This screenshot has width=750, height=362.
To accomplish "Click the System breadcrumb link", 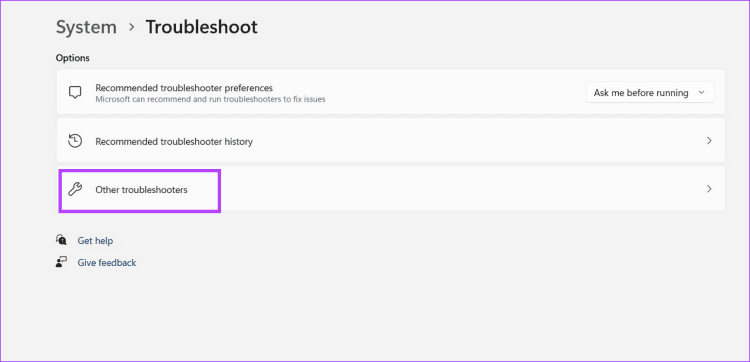I will click(x=86, y=27).
